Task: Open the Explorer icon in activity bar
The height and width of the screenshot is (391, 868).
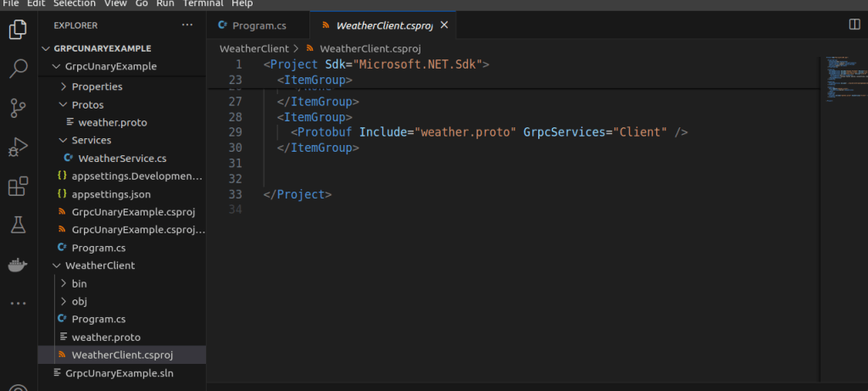Action: 18,30
